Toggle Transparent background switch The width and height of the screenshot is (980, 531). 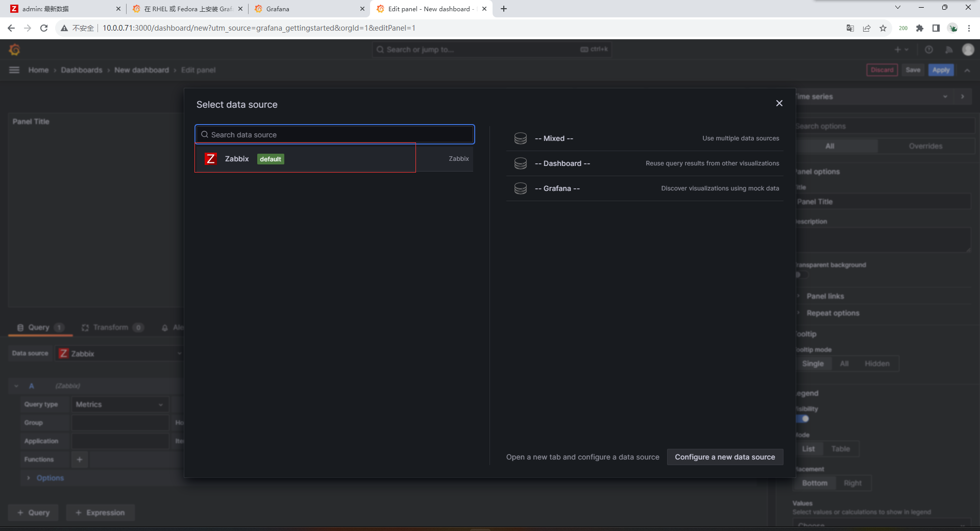coord(802,275)
